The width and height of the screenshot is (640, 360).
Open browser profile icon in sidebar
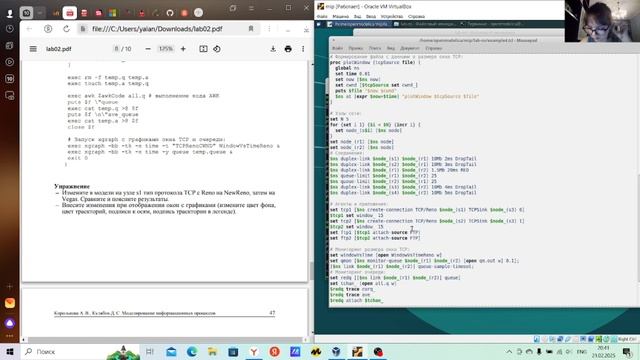tap(10, 13)
